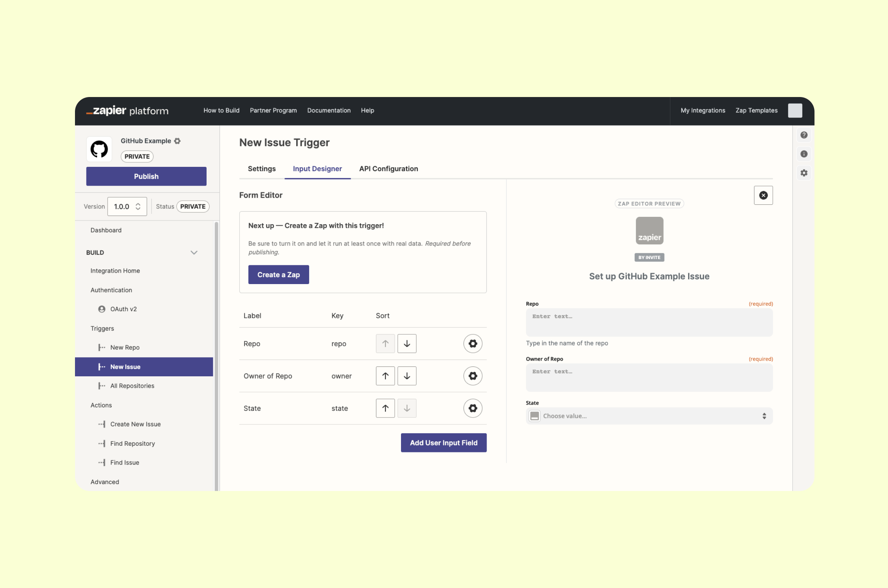
Task: Open settings gear next to GitHub Example title
Action: click(x=178, y=141)
